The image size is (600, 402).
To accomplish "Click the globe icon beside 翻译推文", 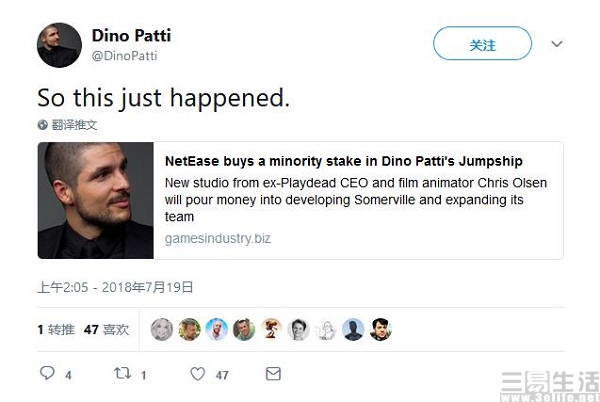I will 43,125.
